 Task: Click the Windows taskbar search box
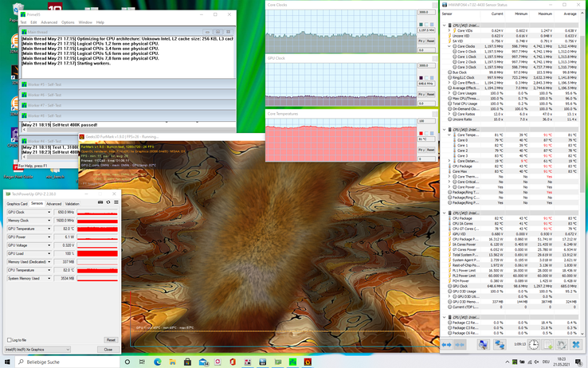(56, 362)
